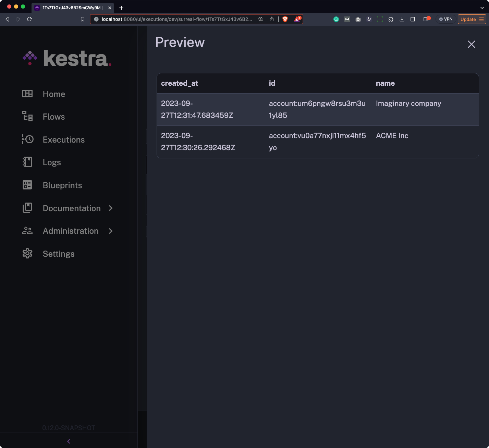This screenshot has width=489, height=448.
Task: Toggle the Brave VPN button
Action: point(446,19)
